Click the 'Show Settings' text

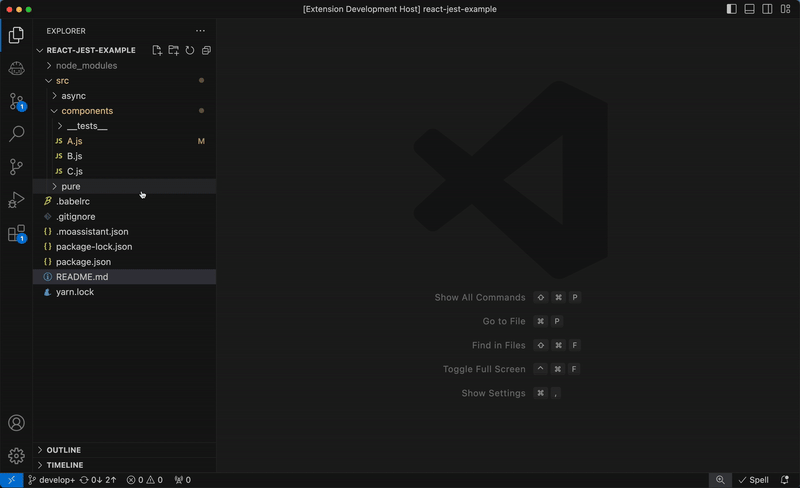tap(493, 393)
